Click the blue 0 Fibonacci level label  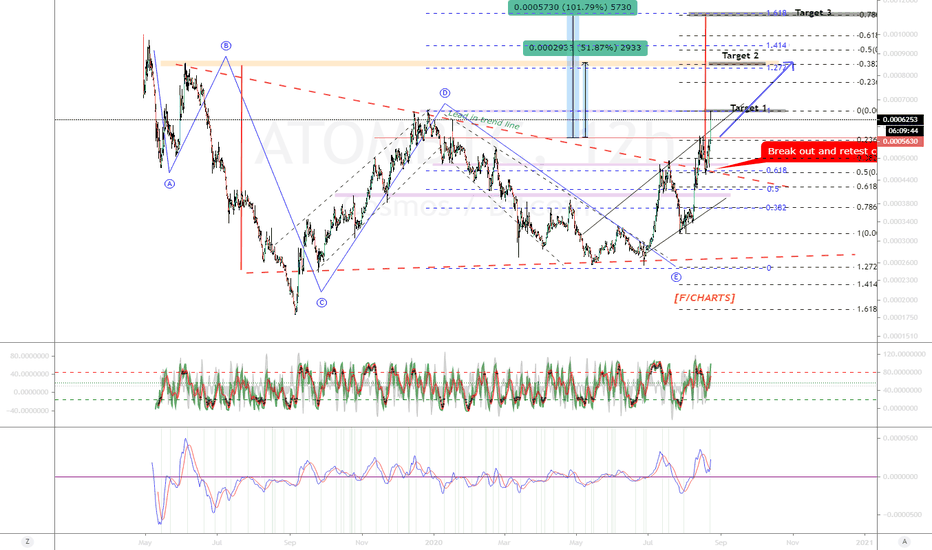769,268
